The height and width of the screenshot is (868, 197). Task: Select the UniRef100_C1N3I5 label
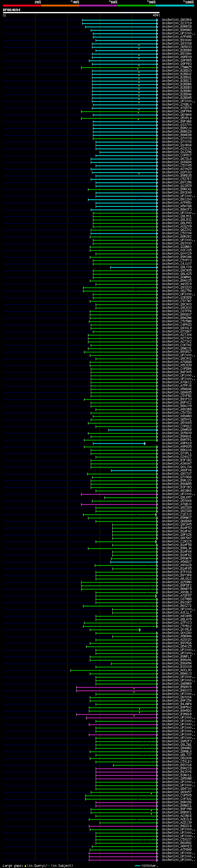click(x=176, y=542)
